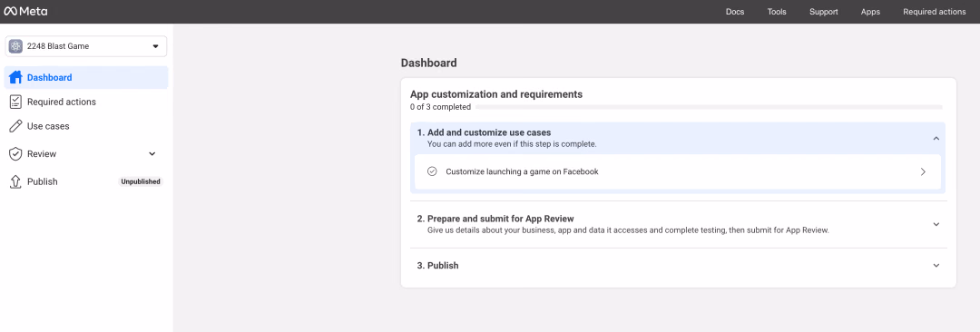Viewport: 980px width, 332px height.
Task: Click the Dashboard page heading
Action: (428, 63)
